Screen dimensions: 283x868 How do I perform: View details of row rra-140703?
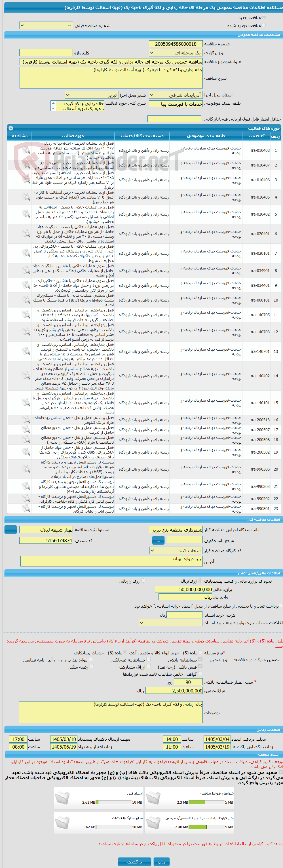26,332
